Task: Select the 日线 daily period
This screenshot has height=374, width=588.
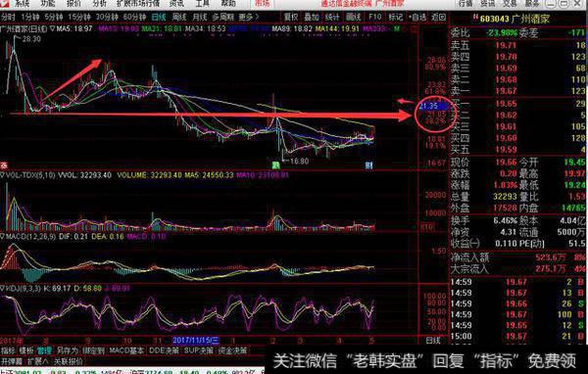Action: coord(159,18)
